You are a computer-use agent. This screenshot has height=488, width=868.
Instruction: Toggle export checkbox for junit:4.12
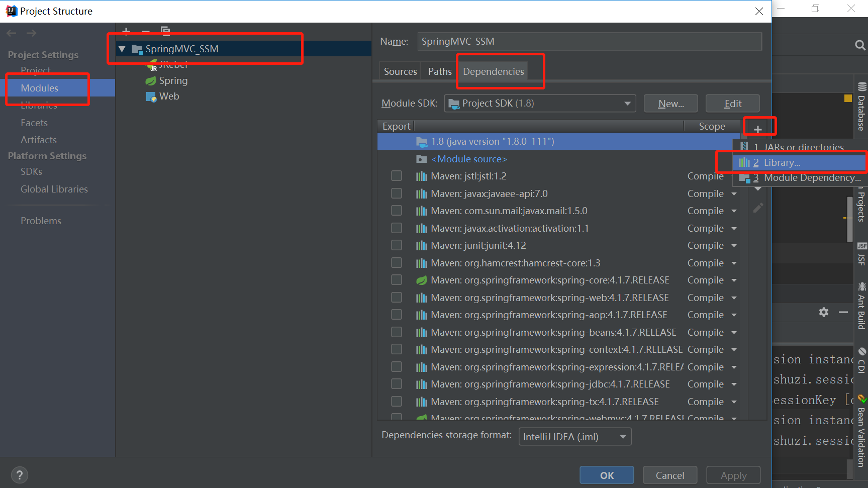click(397, 245)
